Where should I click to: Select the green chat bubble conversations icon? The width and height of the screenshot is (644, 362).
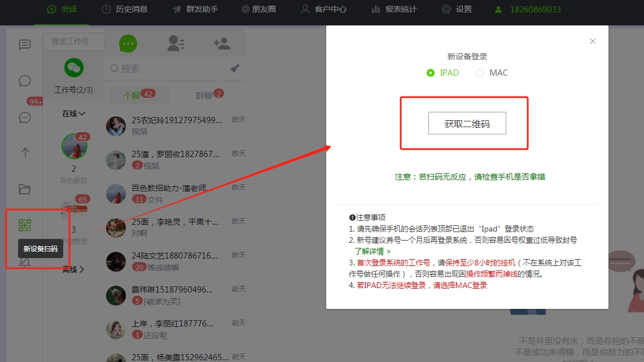(x=128, y=43)
